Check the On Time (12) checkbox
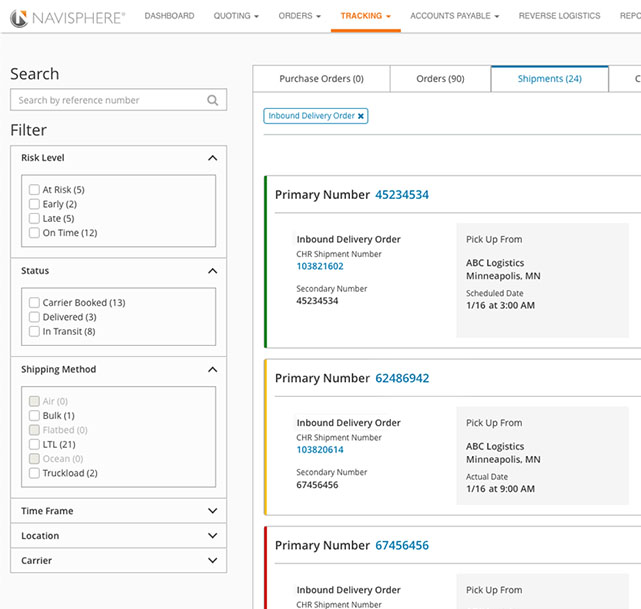 (34, 233)
